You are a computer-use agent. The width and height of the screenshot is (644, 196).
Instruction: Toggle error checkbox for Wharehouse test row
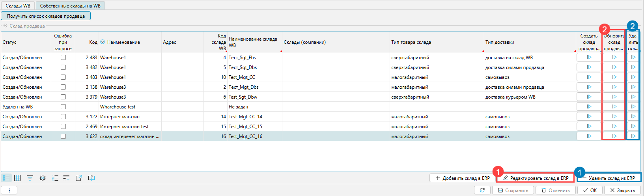tap(63, 106)
